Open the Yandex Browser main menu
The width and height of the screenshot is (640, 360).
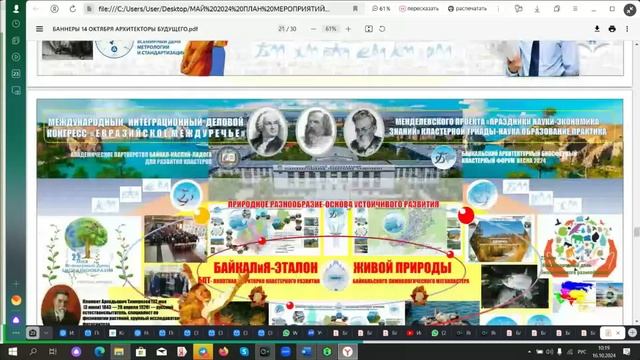575,9
